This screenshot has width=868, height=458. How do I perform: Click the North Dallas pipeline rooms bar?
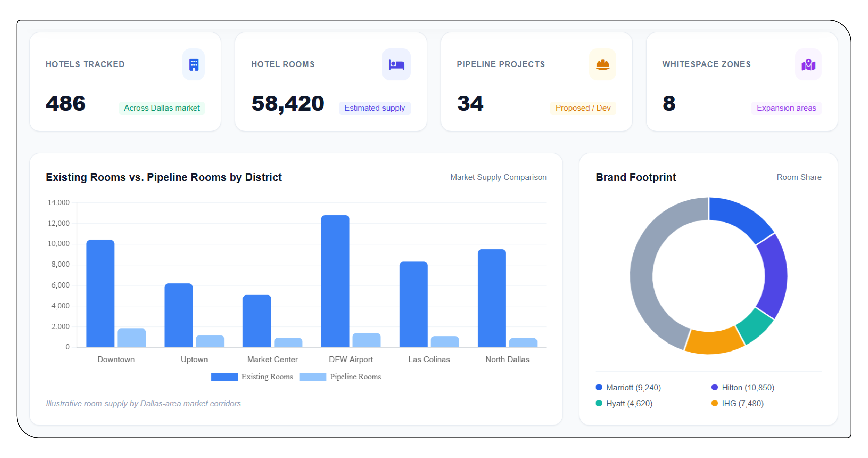click(523, 342)
